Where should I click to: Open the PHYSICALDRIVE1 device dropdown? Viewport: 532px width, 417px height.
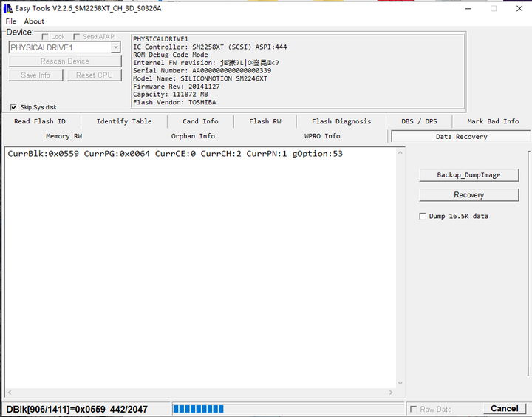pos(116,47)
